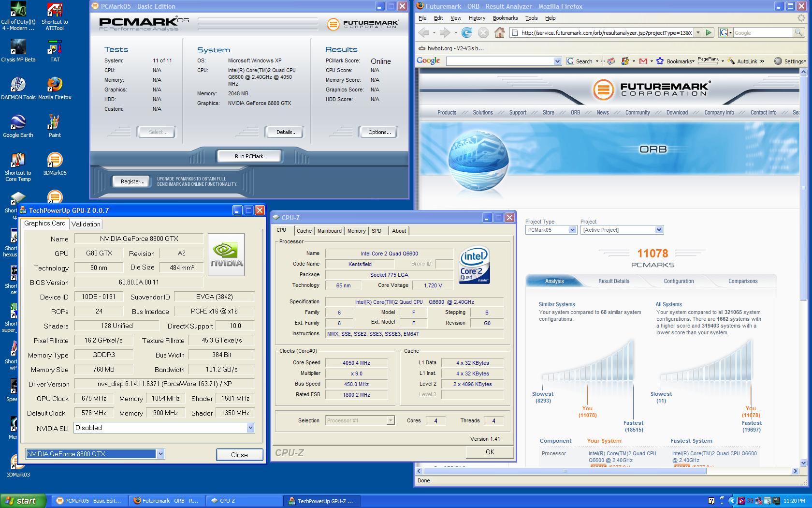
Task: Click the Google toolbar Search button
Action: (580, 61)
